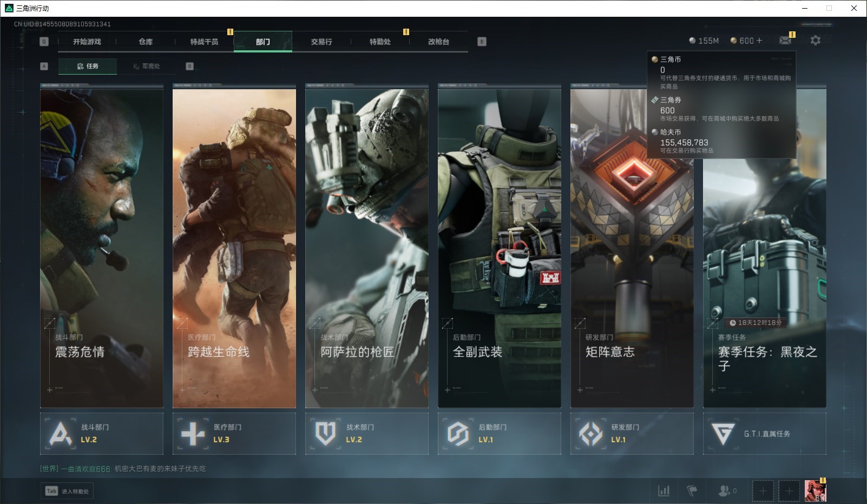
Task: Click the G.T.I. triangle logo icon
Action: tap(723, 434)
